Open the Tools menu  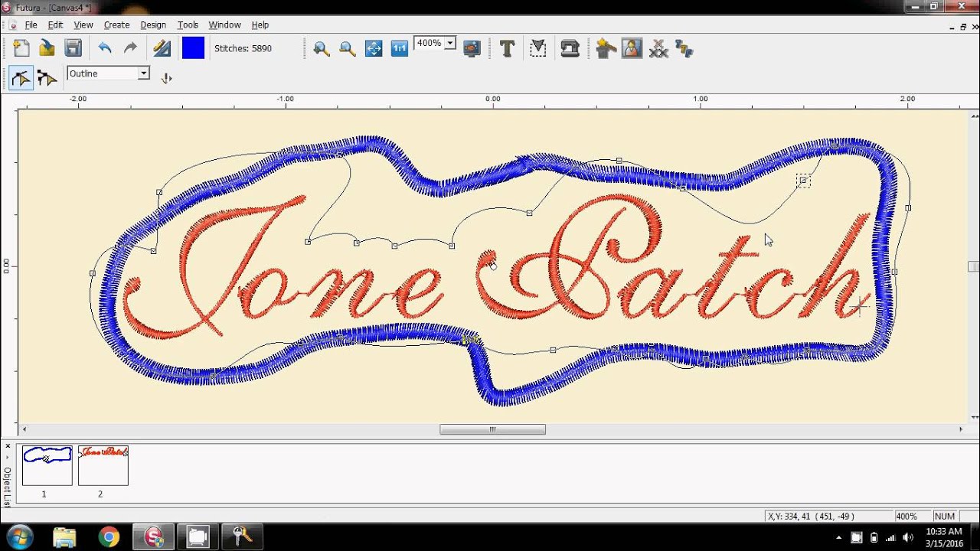pyautogui.click(x=188, y=24)
